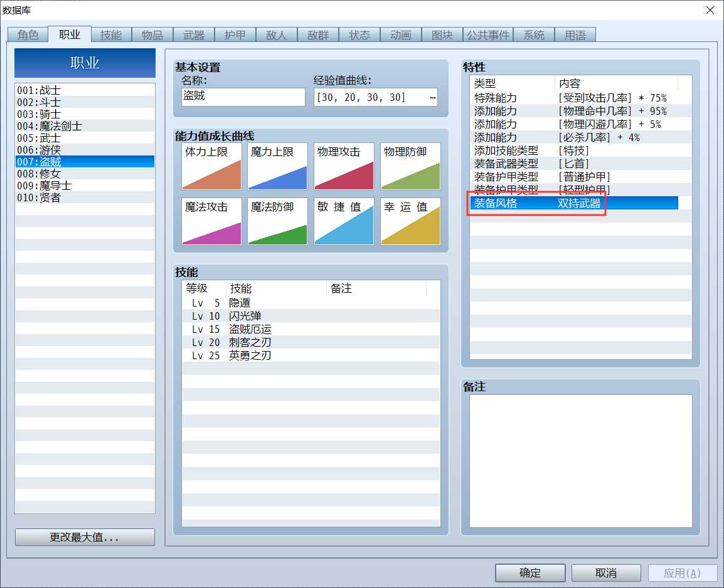Select the 必杀几率 + 4% trait row
The height and width of the screenshot is (588, 724).
(580, 137)
